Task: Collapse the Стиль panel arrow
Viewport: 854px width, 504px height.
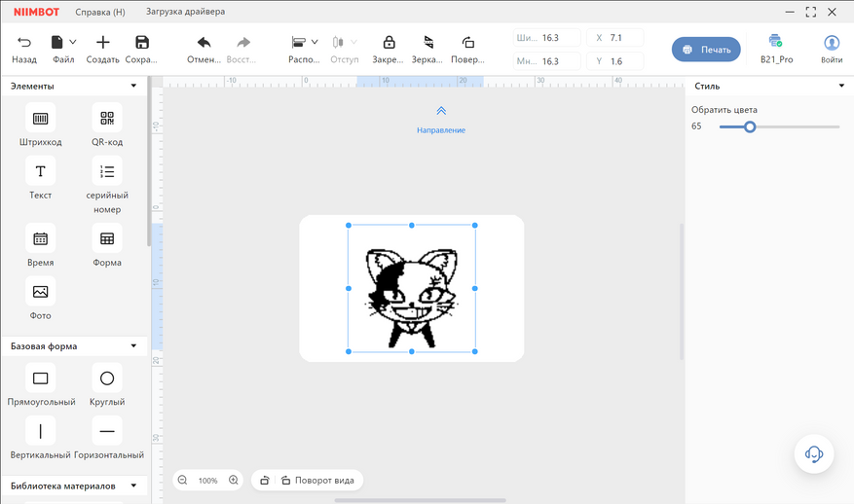Action: [x=841, y=86]
